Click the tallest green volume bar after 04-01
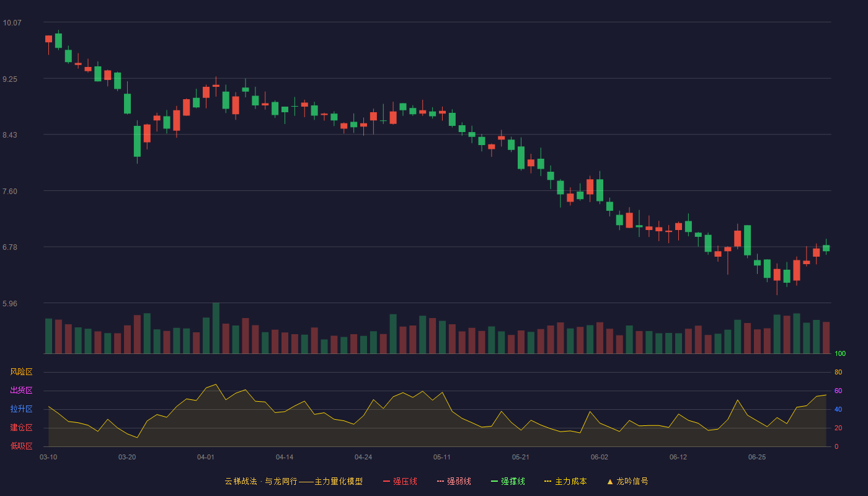 [216, 328]
